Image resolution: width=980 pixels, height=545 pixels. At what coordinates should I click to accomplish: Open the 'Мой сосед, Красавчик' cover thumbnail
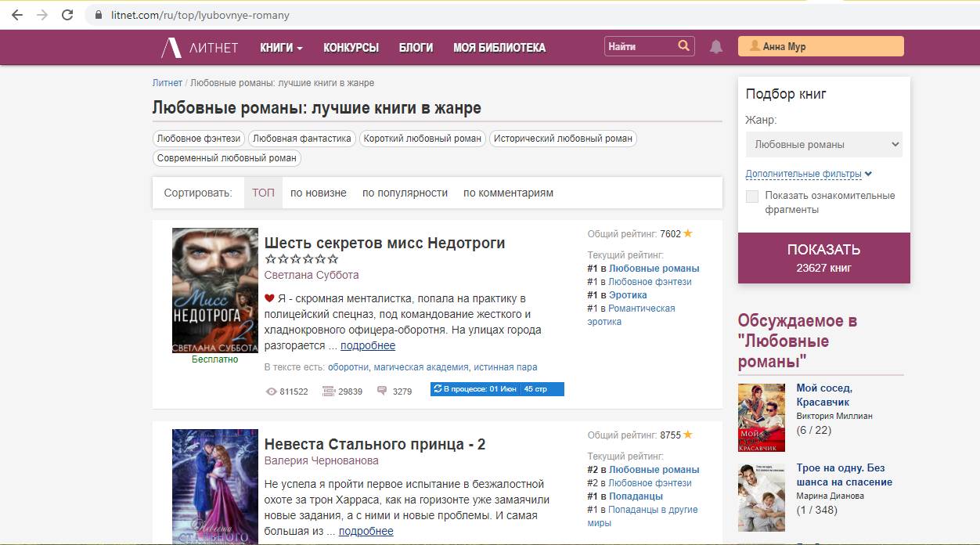point(761,417)
